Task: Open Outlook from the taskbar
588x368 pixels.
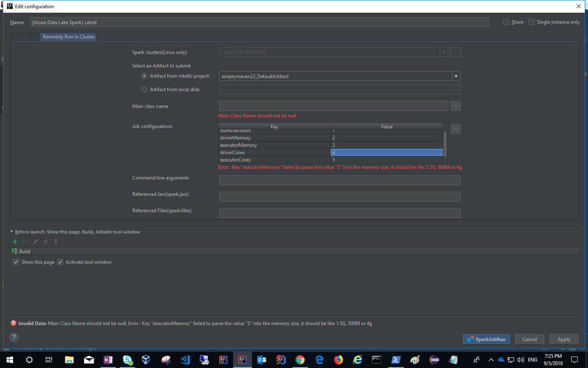Action: [261, 360]
